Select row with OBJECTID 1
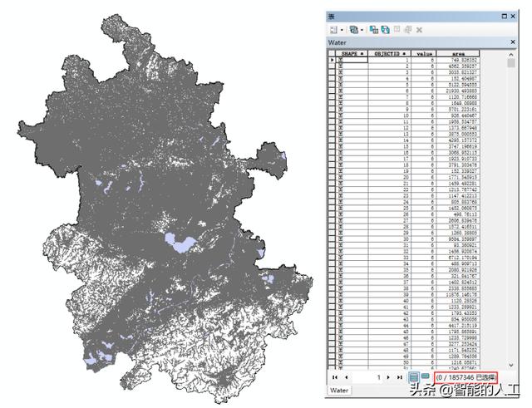The width and height of the screenshot is (532, 408). 333,61
